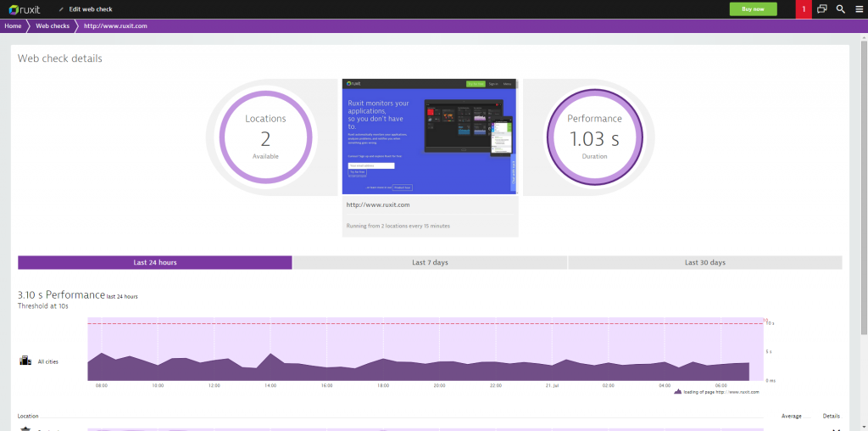Click the All cities label
Image resolution: width=868 pixels, height=431 pixels.
coord(47,361)
